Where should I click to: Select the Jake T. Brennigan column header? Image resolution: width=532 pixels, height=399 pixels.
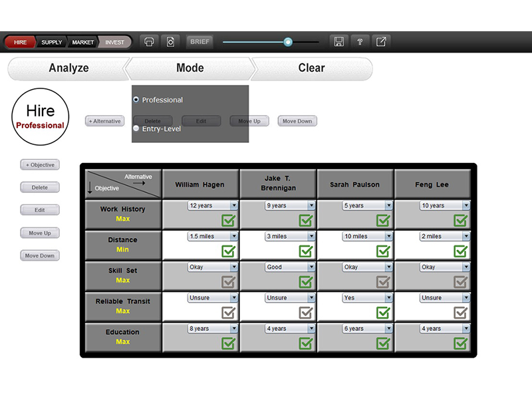click(278, 184)
